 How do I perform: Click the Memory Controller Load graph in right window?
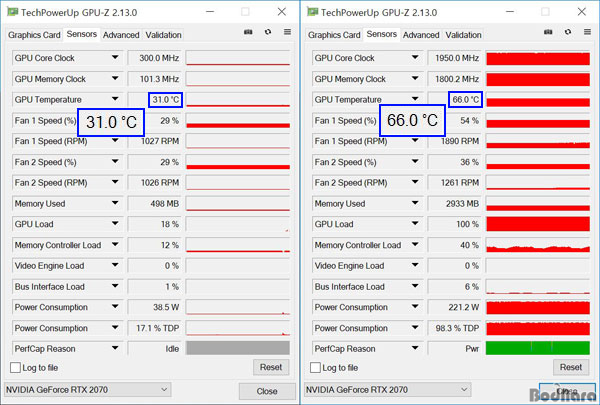click(538, 245)
